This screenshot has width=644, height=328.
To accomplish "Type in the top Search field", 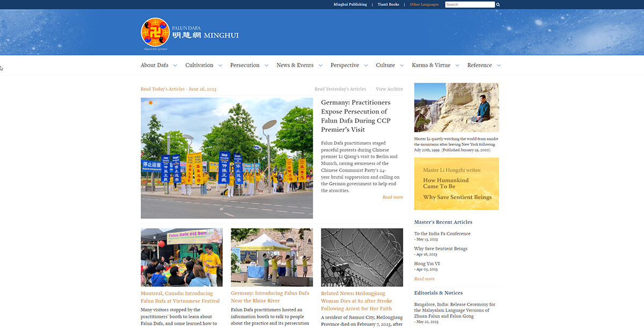I will click(470, 4).
